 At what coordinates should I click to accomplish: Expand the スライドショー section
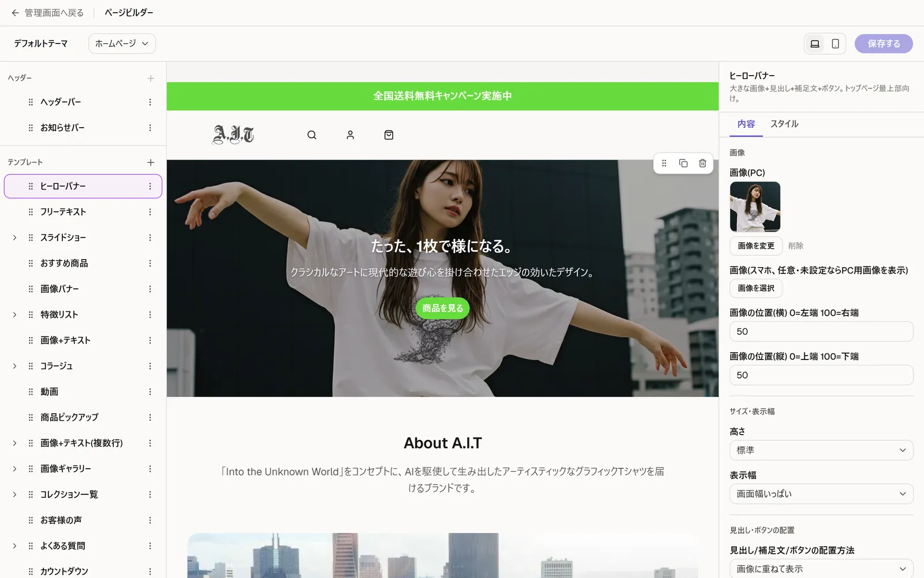(14, 238)
